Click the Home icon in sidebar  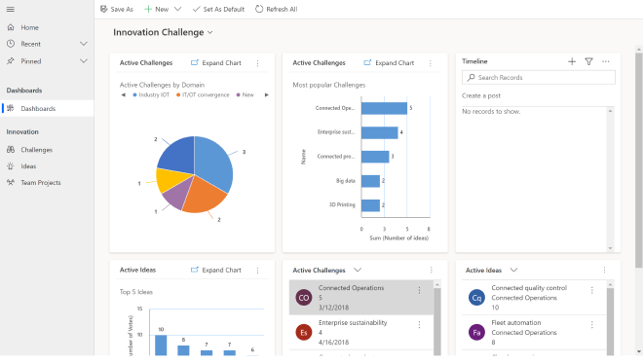coord(11,27)
